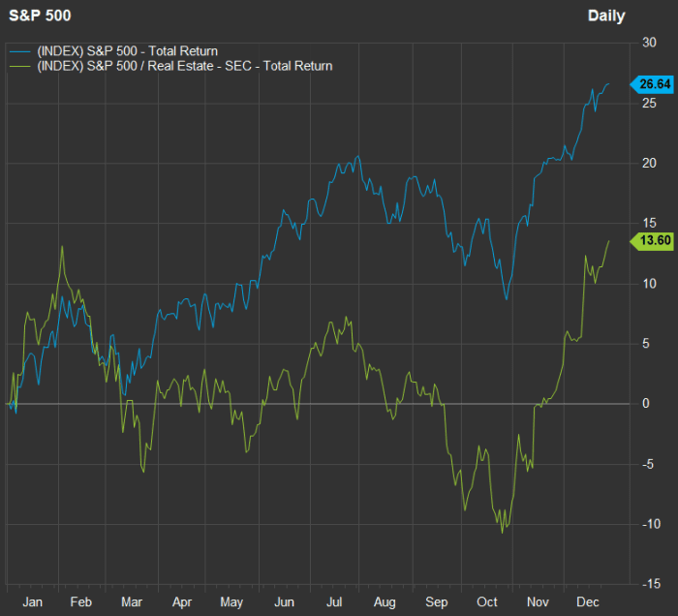Click the green line's February peak
Viewport: 678px width, 616px height.
click(62, 246)
